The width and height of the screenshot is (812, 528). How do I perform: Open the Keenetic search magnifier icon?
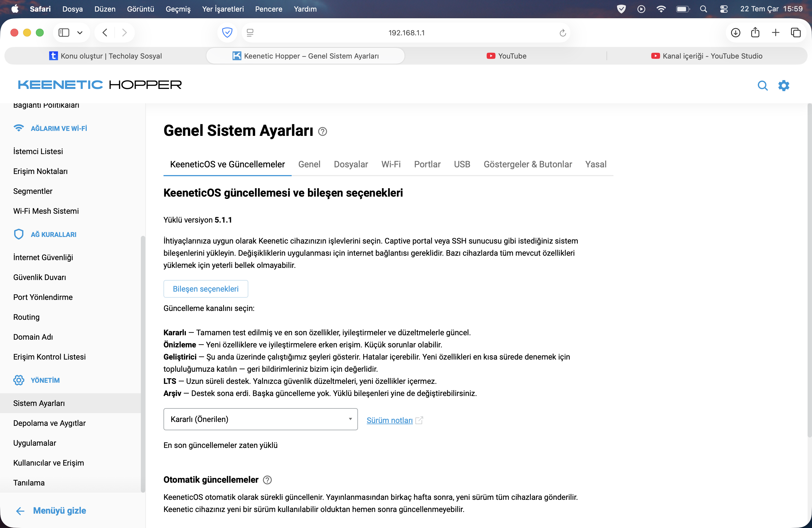763,85
